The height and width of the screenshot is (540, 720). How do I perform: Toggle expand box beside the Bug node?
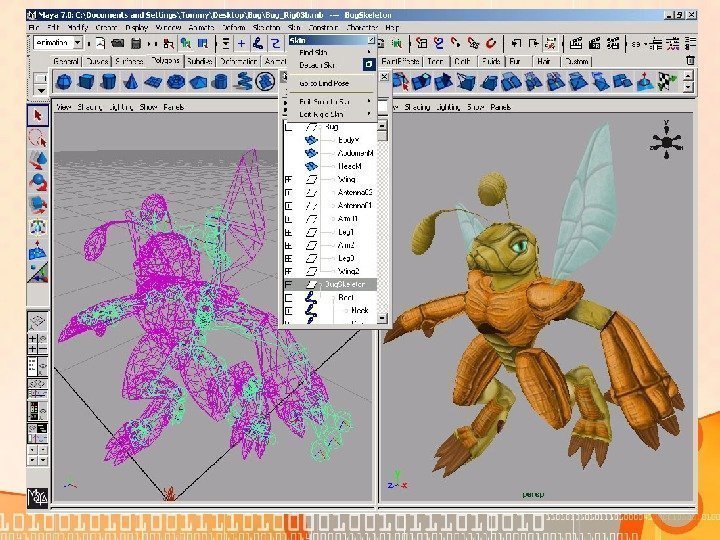(288, 128)
